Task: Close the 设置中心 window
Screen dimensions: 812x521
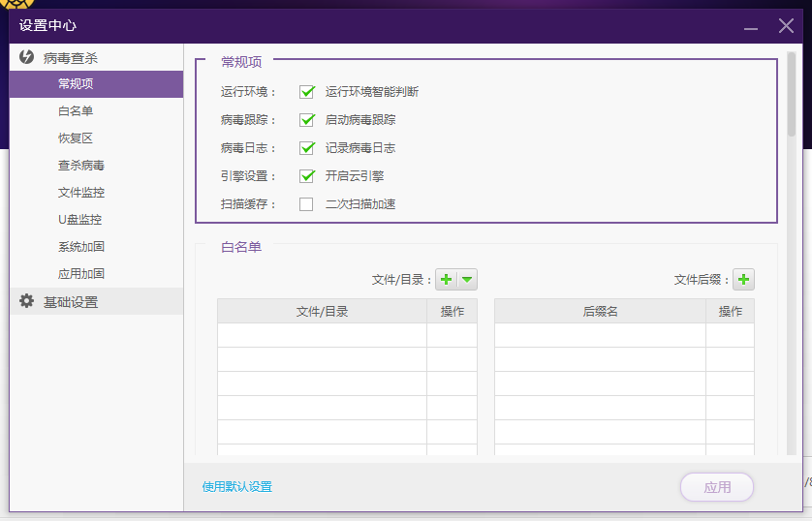Action: [x=786, y=25]
